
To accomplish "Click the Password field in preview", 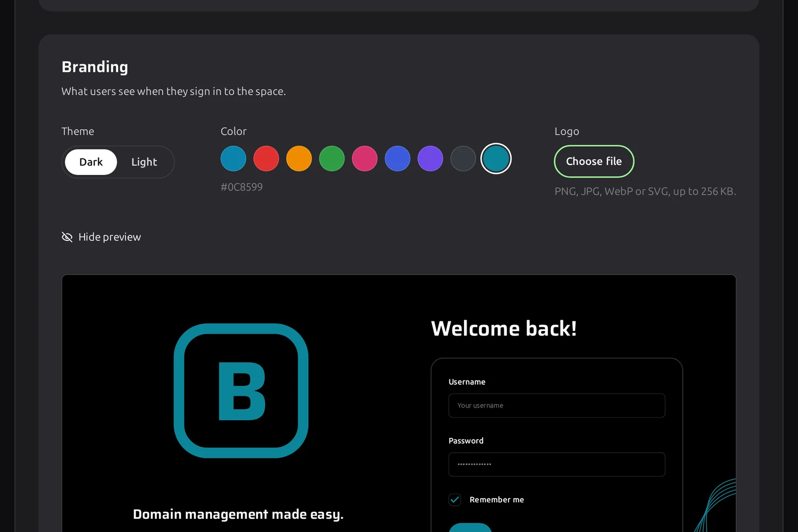I will tap(556, 464).
